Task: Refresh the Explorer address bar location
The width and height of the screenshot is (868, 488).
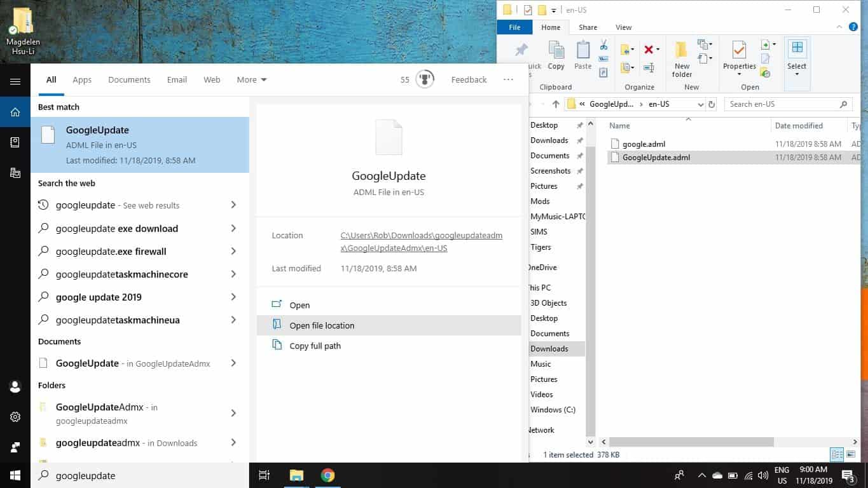Action: click(712, 104)
